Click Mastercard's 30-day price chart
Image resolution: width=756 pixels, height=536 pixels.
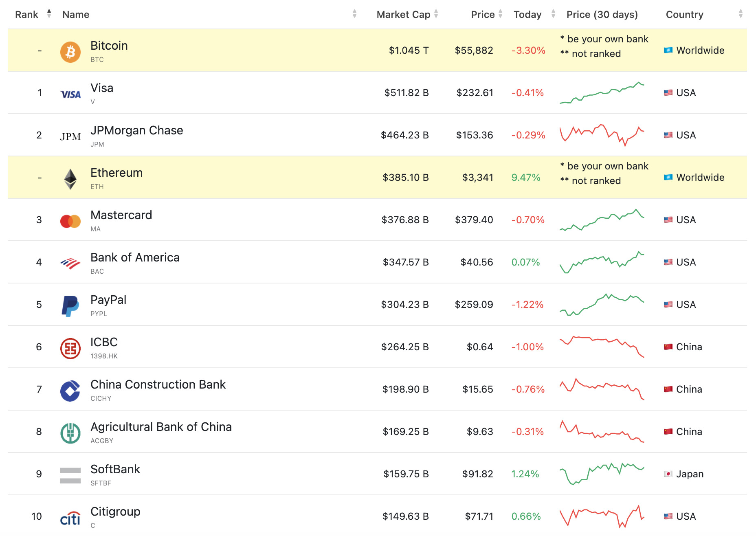pyautogui.click(x=602, y=220)
